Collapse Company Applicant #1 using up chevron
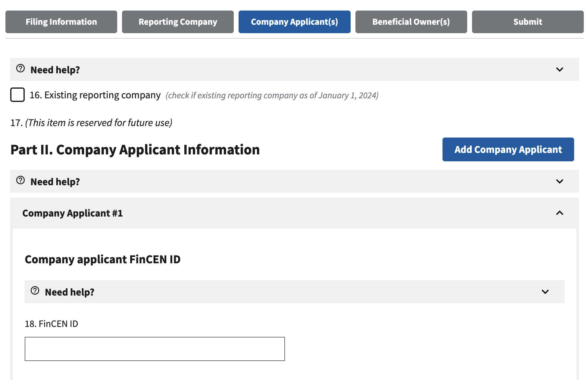The width and height of the screenshot is (588, 380). click(559, 213)
